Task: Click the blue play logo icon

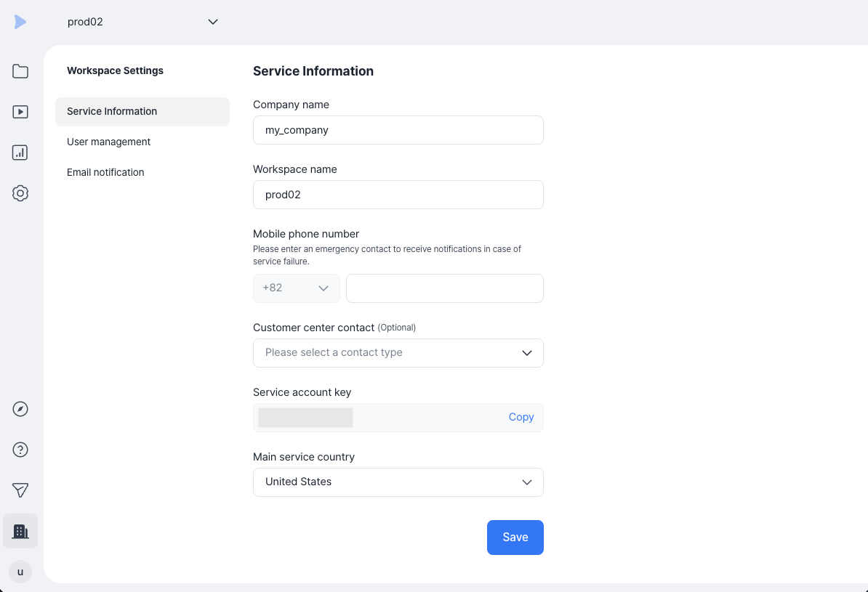Action: [20, 22]
